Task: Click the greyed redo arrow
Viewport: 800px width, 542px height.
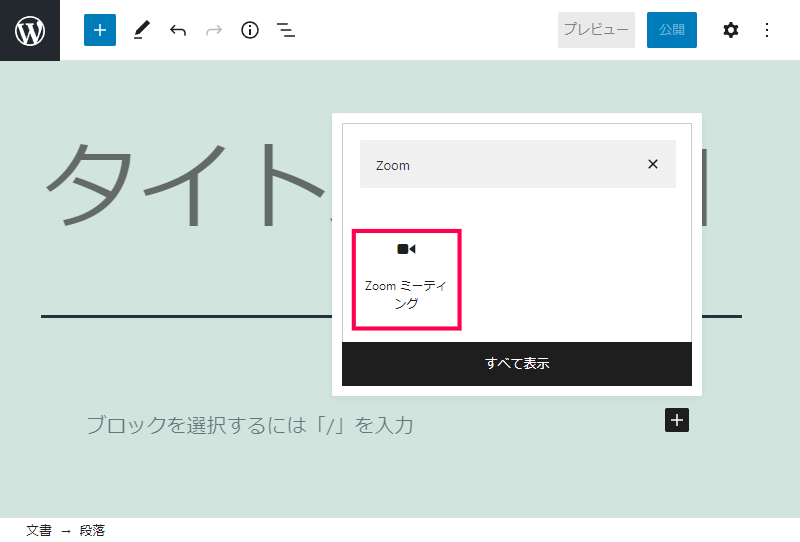Action: tap(214, 30)
